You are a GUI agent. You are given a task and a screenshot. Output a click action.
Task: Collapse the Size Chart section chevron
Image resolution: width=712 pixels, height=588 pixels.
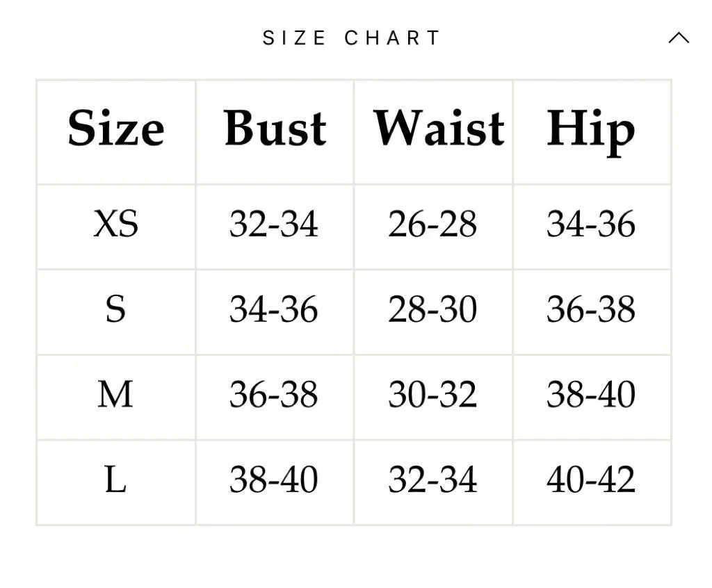679,38
